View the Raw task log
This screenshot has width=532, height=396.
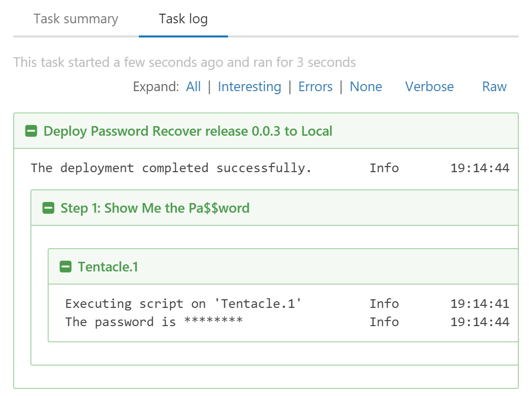[x=493, y=87]
